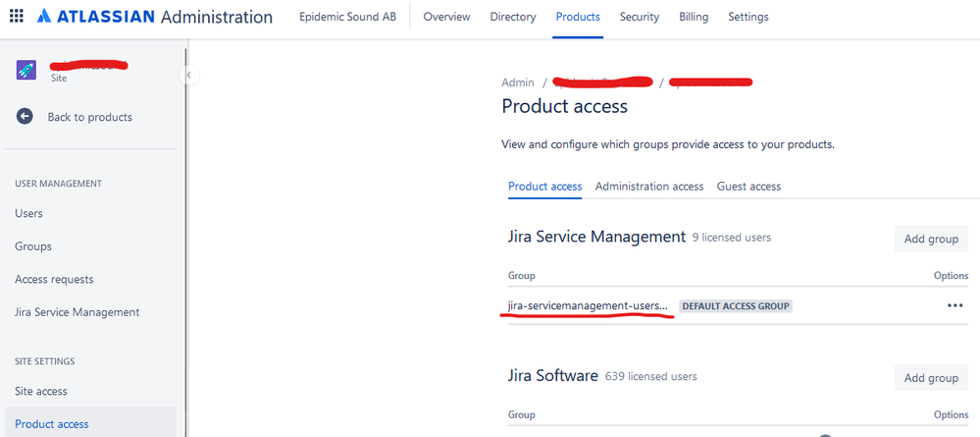980x437 pixels.
Task: Select the Epidemic Sound AB organization
Action: coord(347,17)
